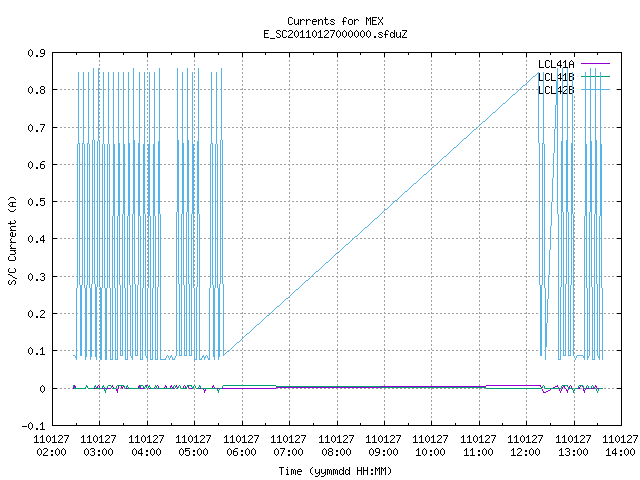Click the 0.7 y-axis tick label
Screen dimensions: 640x480
36,128
